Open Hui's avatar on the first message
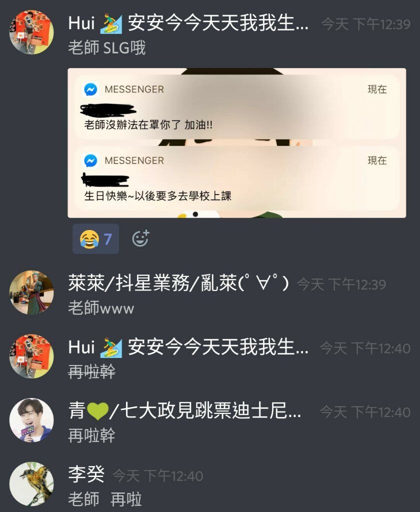 [x=31, y=32]
